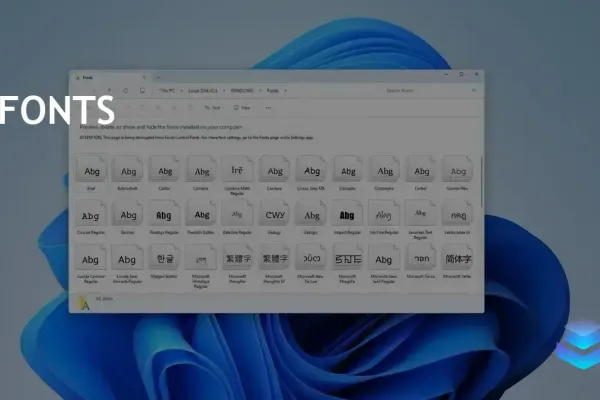Viewport: 600px width, 400px height.
Task: Open the View dropdown
Action: pos(242,108)
